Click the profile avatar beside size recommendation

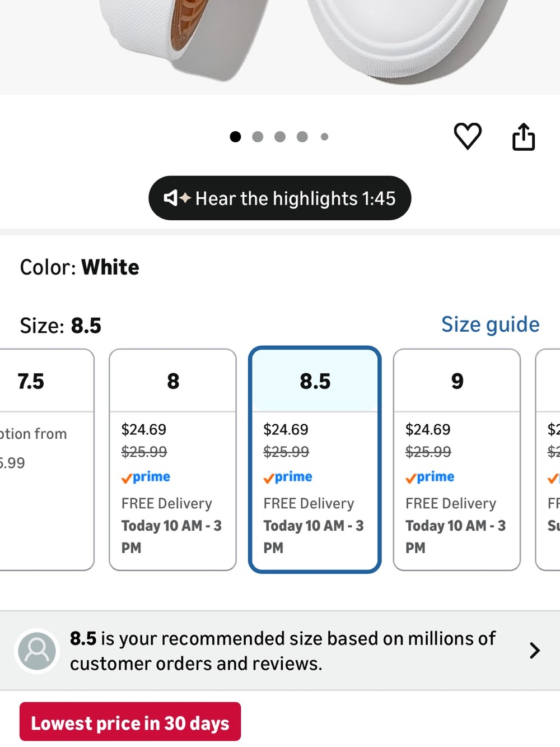[x=37, y=651]
